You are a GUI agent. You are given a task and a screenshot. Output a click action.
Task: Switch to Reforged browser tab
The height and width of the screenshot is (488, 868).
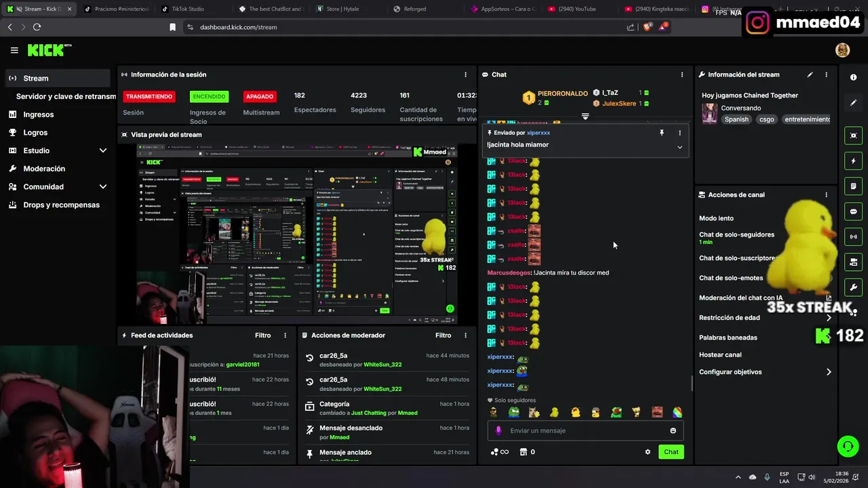414,9
